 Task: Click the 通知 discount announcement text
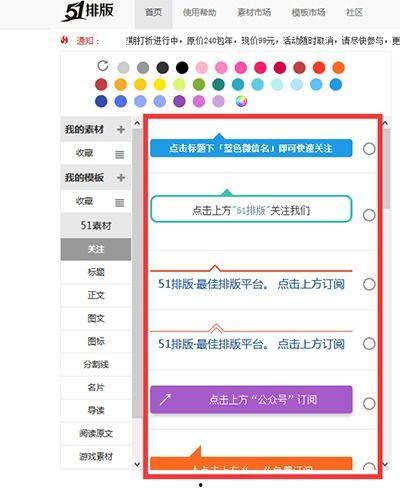coord(263,41)
